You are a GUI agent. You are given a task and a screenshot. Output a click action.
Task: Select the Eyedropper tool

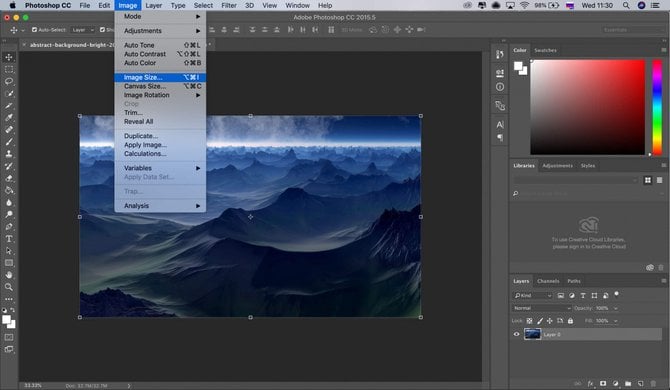9,117
